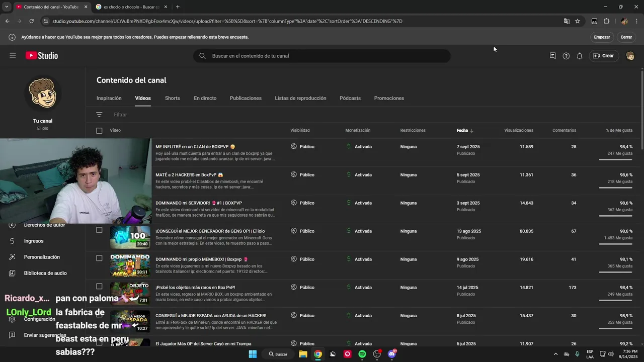Open the Windows Start menu
This screenshot has height=362, width=644.
pyautogui.click(x=253, y=354)
